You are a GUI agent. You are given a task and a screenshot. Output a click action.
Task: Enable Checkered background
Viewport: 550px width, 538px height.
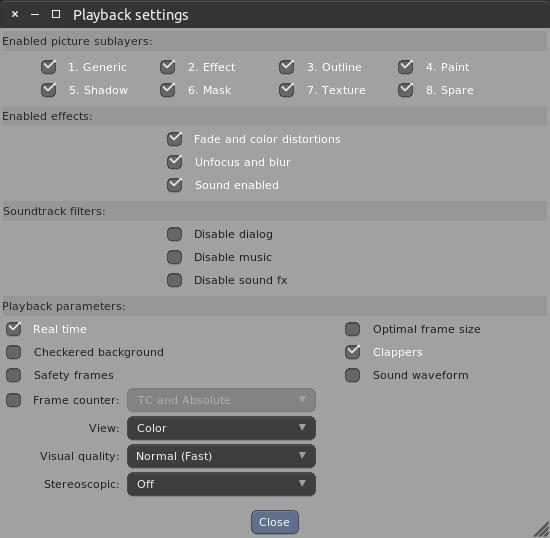[13, 352]
